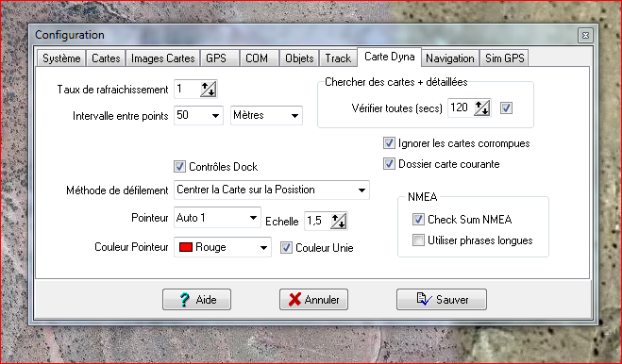The width and height of the screenshot is (622, 364).
Task: Disable Contrôles Dock checkbox
Action: tap(179, 167)
